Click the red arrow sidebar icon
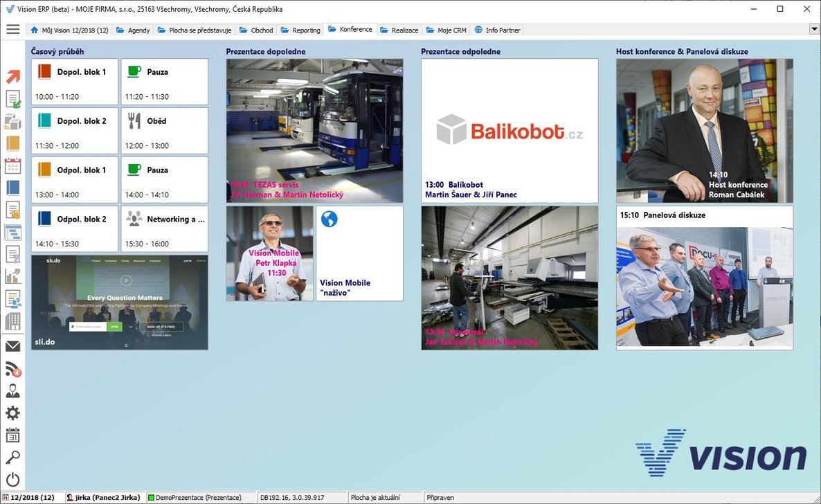 click(12, 76)
